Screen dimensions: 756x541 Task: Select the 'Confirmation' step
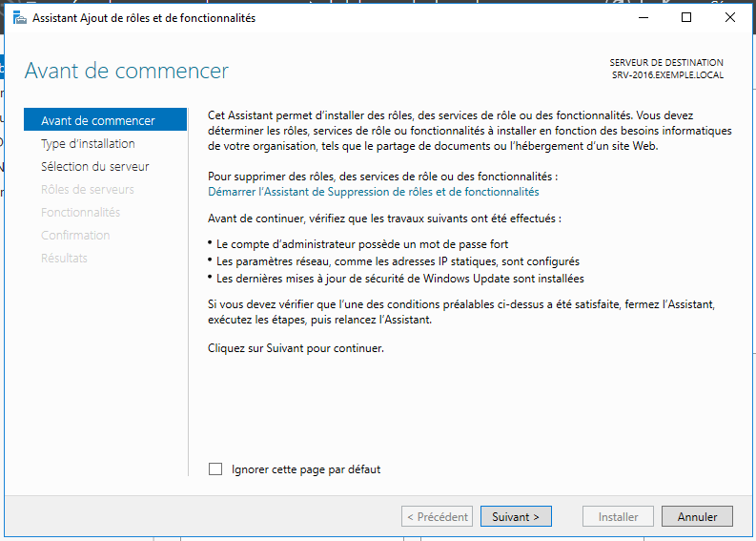click(x=75, y=235)
